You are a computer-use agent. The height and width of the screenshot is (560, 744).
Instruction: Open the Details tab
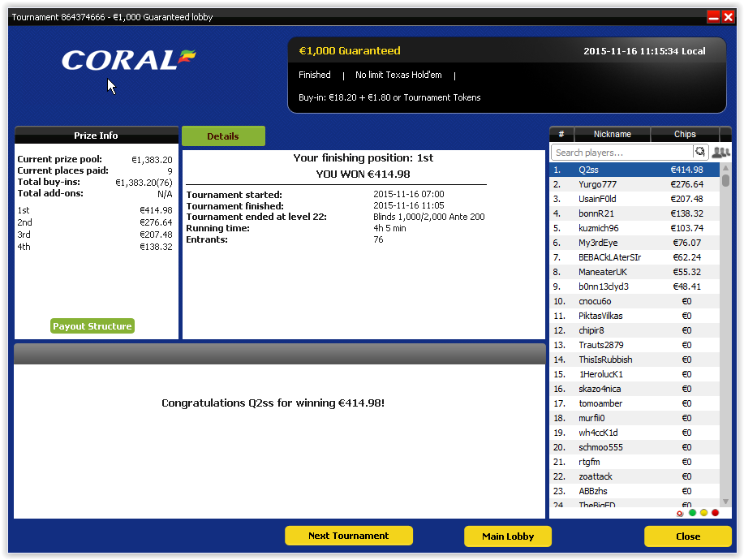[223, 136]
